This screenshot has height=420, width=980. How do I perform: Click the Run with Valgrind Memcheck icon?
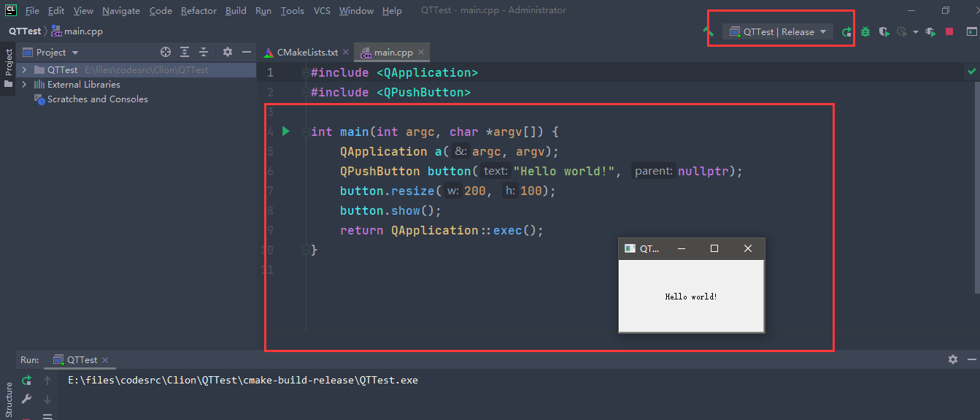click(930, 31)
